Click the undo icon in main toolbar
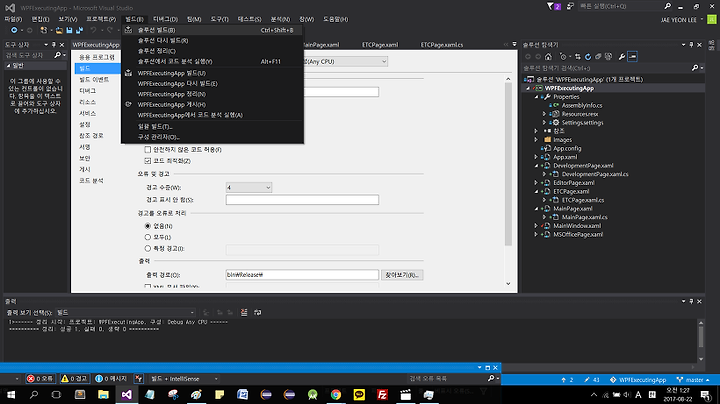720x404 pixels. pyautogui.click(x=93, y=30)
